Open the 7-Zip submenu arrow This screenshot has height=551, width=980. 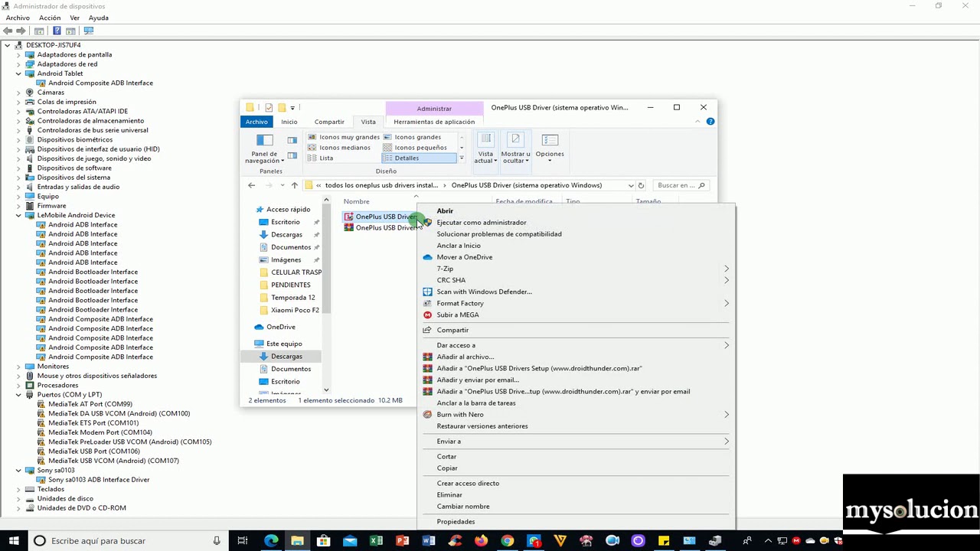pyautogui.click(x=726, y=269)
